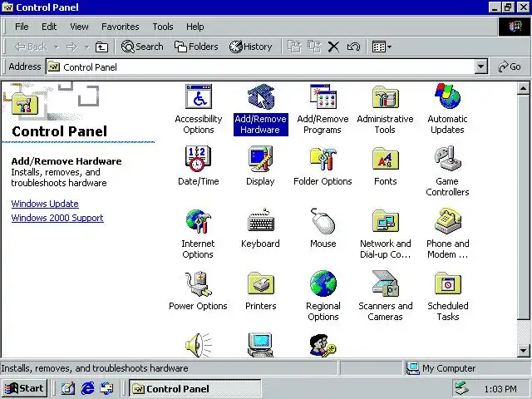Open the File menu
This screenshot has height=399, width=532.
click(22, 27)
